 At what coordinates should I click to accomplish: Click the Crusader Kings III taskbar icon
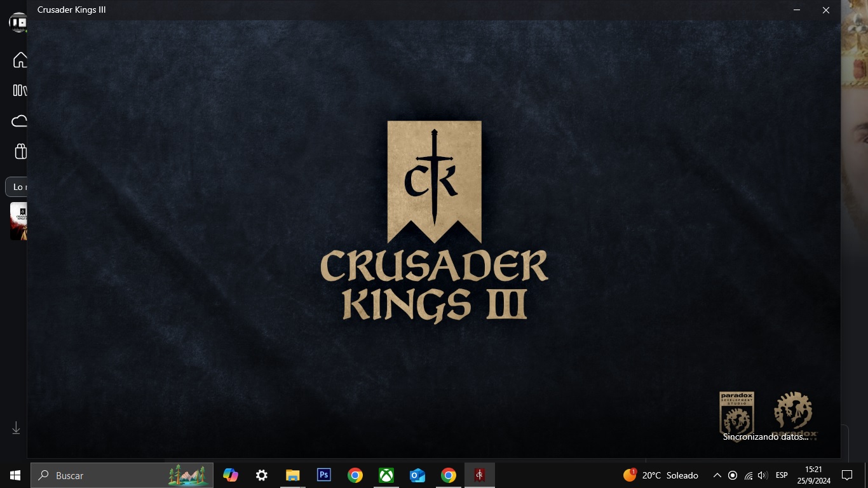(480, 475)
